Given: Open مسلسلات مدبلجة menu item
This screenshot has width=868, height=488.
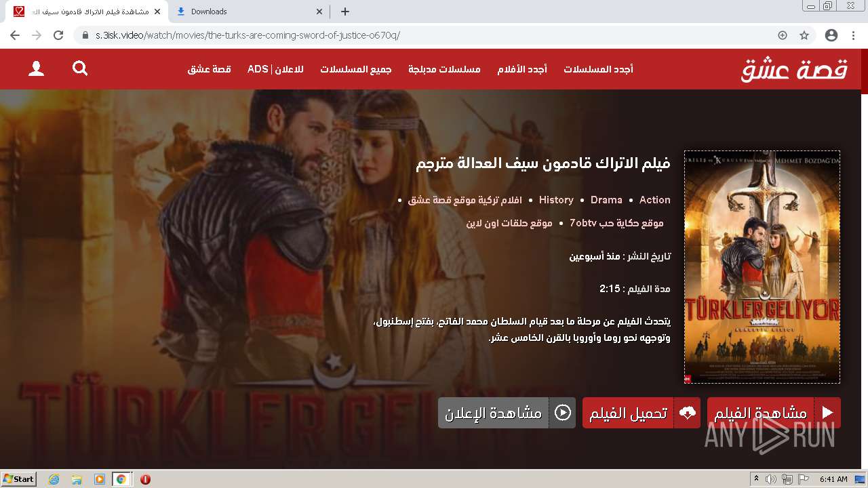Looking at the screenshot, I should (x=444, y=69).
